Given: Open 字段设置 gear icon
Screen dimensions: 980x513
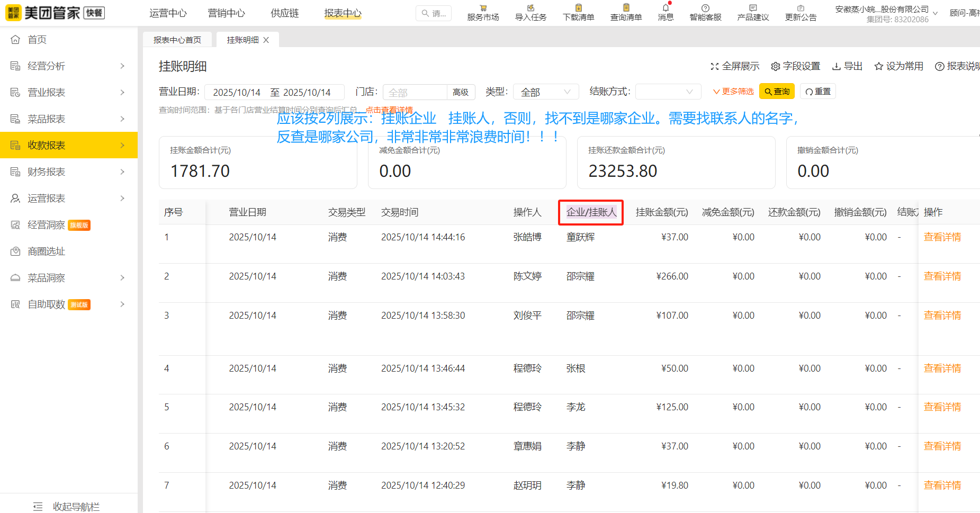Looking at the screenshot, I should pos(776,66).
